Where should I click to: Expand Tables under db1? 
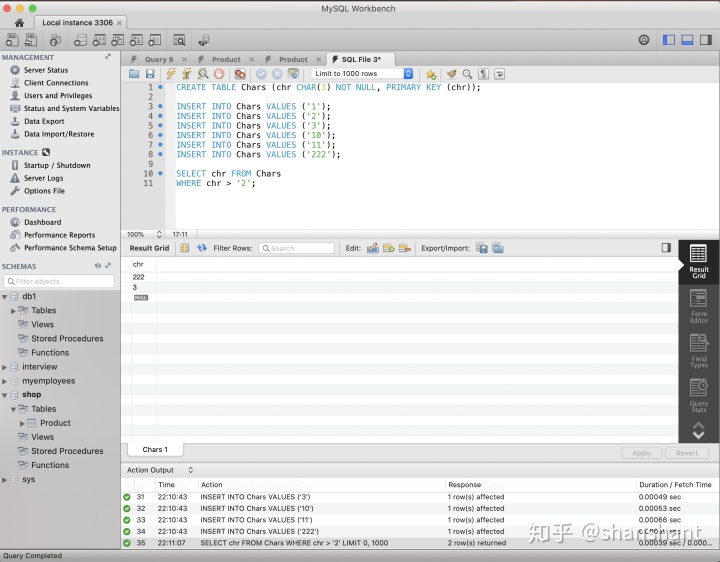pos(13,311)
